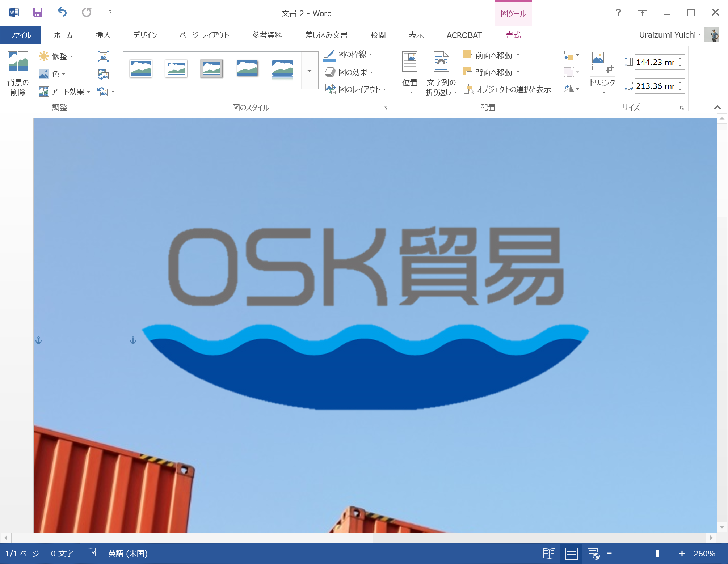Open the Insert (挿入) tab
728x564 pixels.
tap(103, 35)
